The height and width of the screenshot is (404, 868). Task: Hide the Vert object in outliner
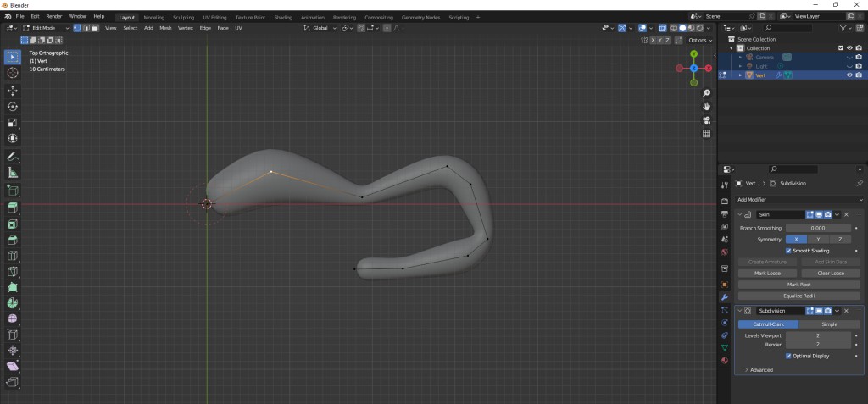[849, 75]
